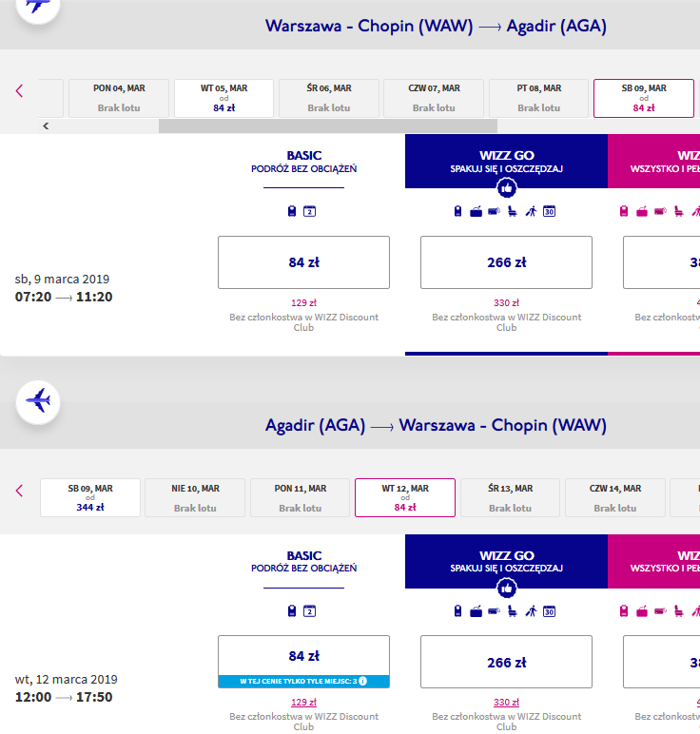Image resolution: width=700 pixels, height=734 pixels.
Task: Click return WIZZ GO fare header
Action: pos(506,561)
